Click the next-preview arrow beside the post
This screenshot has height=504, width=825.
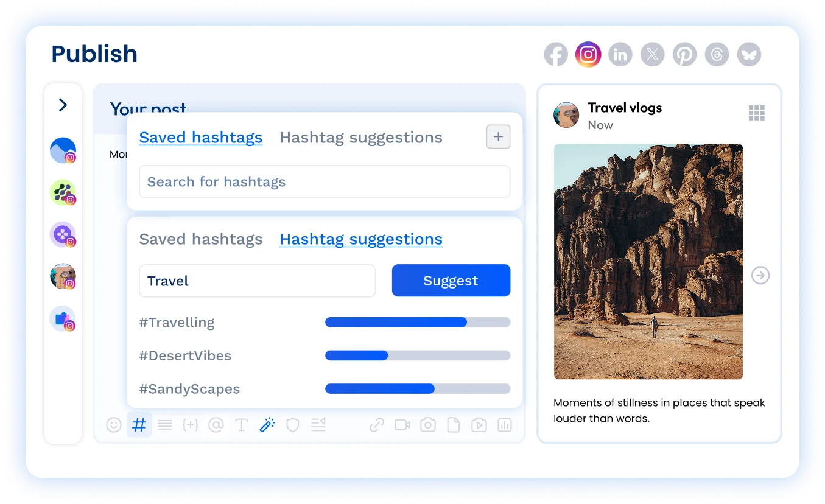pos(760,275)
